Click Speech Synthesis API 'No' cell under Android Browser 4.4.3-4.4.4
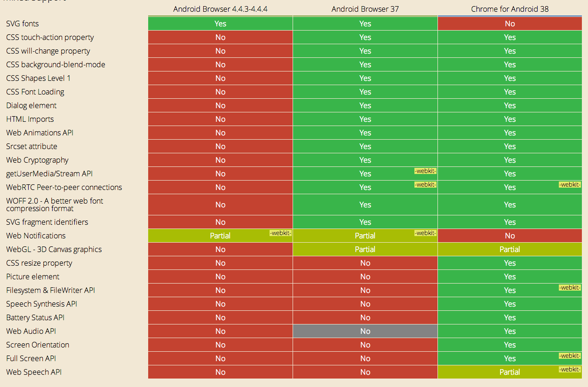Screen dimensions: 588x387 pos(220,304)
